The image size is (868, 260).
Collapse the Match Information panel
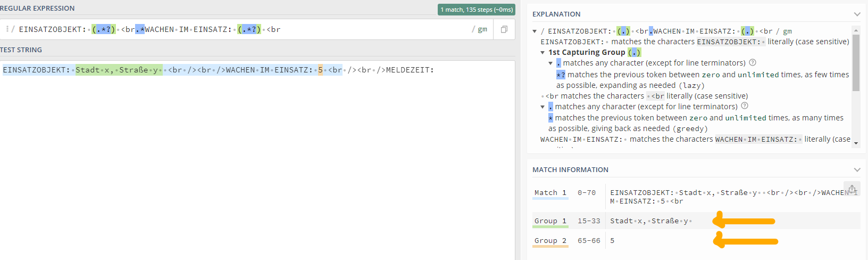tap(857, 170)
